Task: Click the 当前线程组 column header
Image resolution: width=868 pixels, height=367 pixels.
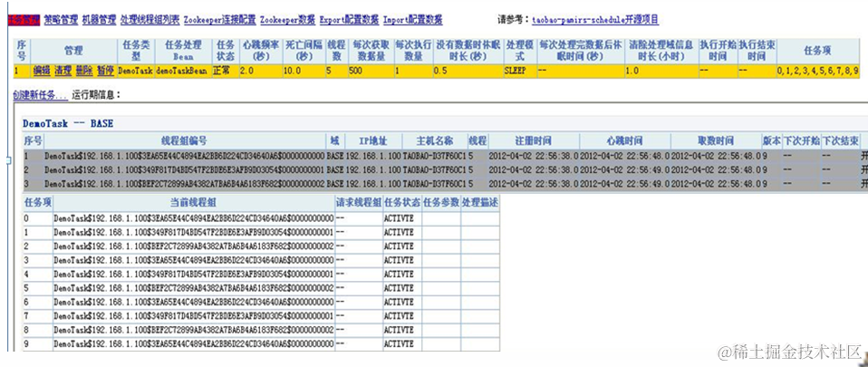Action: (193, 203)
